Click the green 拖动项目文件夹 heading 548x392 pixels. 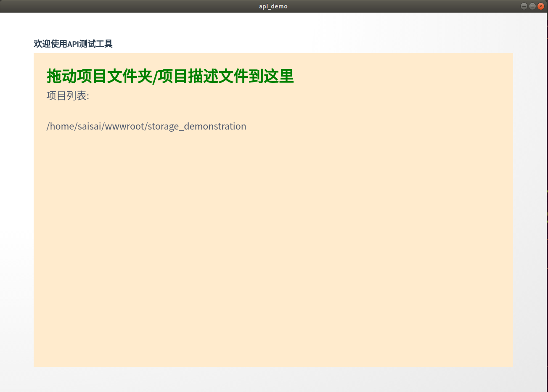pyautogui.click(x=170, y=77)
